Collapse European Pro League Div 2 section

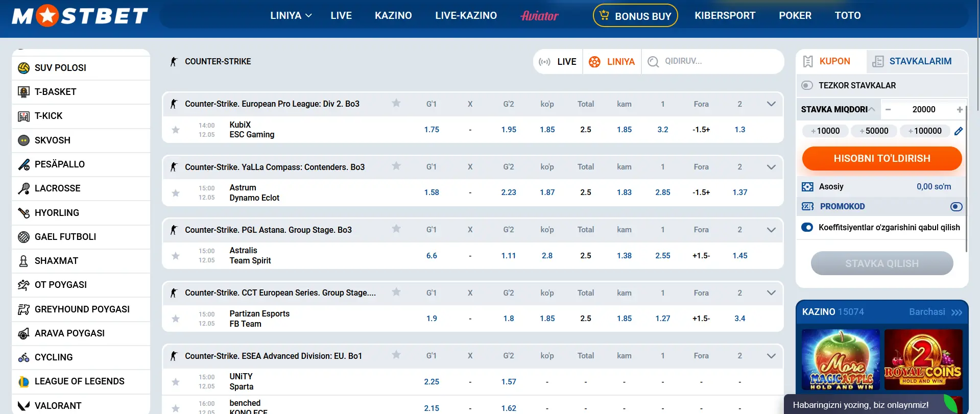[771, 104]
